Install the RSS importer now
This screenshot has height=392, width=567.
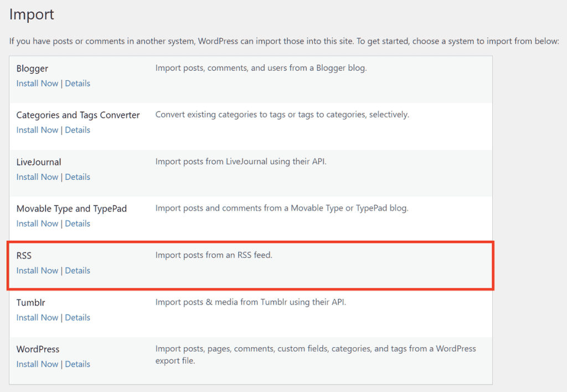click(x=37, y=271)
